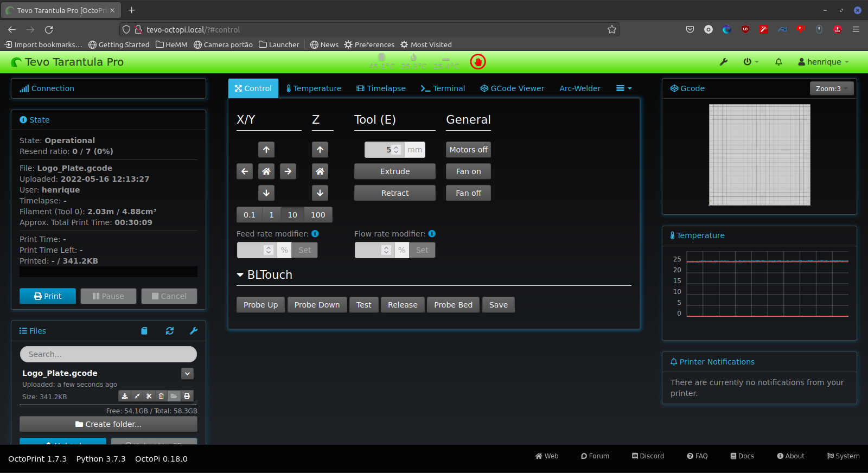This screenshot has height=473, width=868.
Task: Open the Firefox hamburger menu
Action: pos(856,29)
